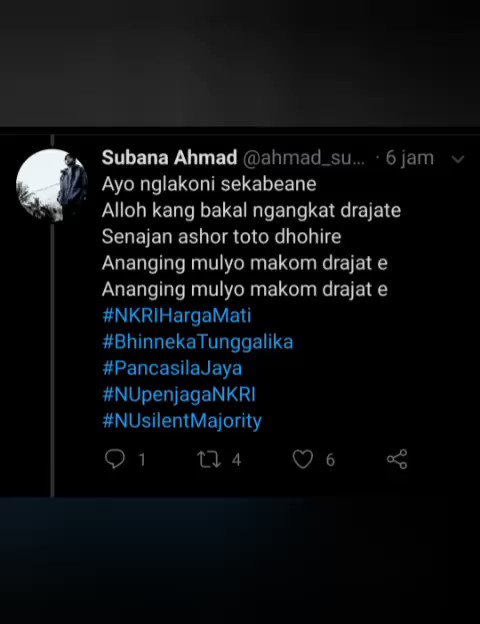Screen dimensions: 480x624
Task: View the reply count number 1
Action: (x=142, y=460)
